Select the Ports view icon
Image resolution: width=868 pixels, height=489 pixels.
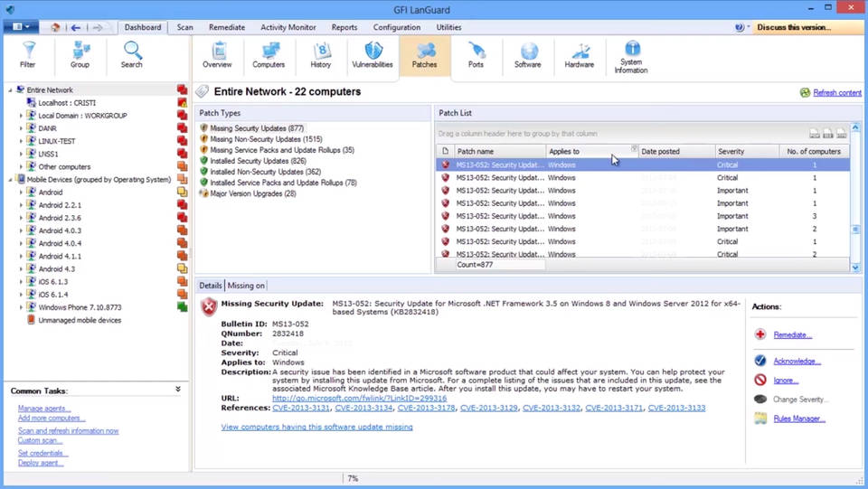pyautogui.click(x=476, y=54)
